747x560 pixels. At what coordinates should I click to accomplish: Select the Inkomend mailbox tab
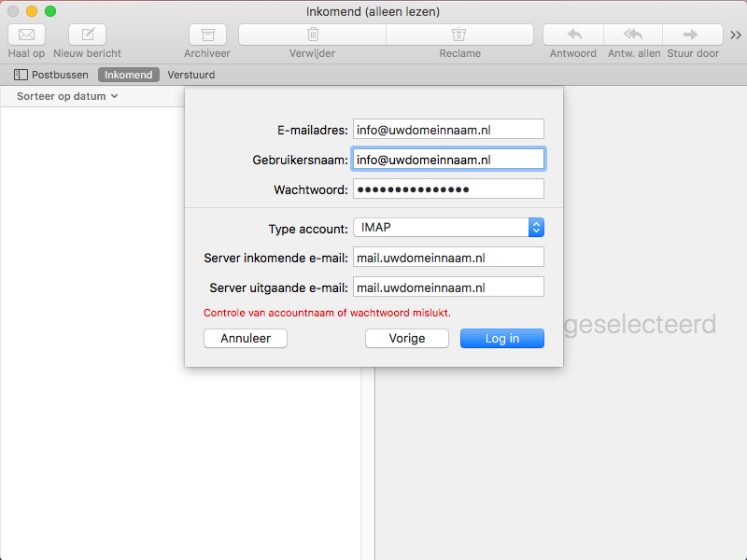pyautogui.click(x=128, y=75)
